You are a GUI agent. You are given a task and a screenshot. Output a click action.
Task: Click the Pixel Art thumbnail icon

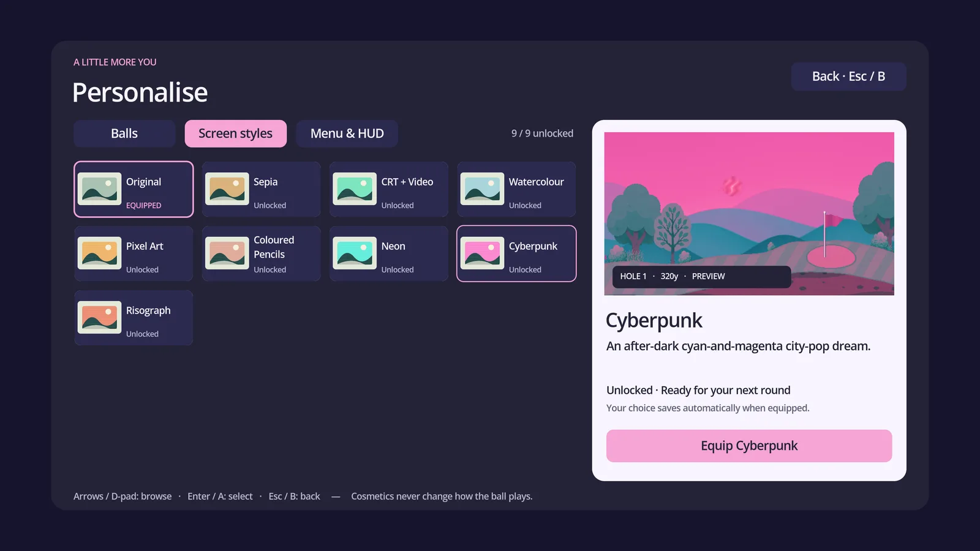(99, 253)
